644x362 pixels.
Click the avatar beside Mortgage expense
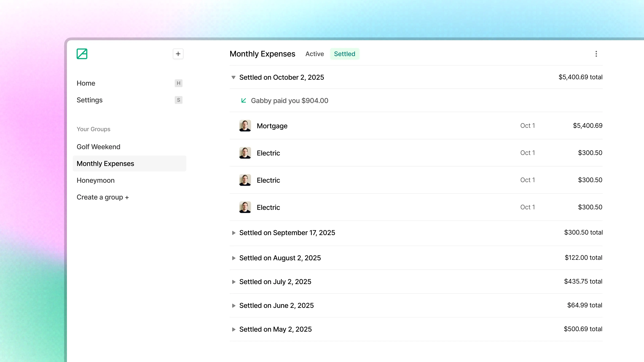(x=245, y=126)
